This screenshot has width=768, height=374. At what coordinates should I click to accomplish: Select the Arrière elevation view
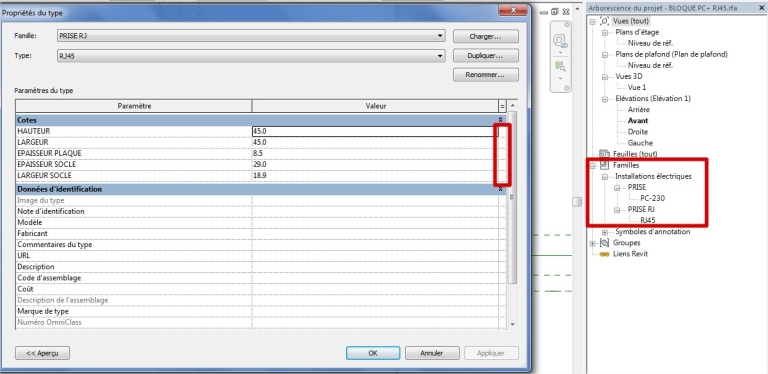click(x=639, y=110)
